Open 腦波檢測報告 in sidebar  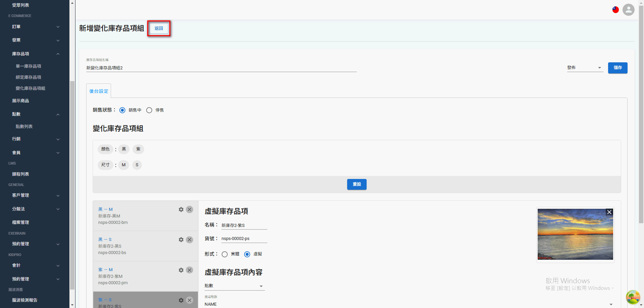pyautogui.click(x=25, y=300)
